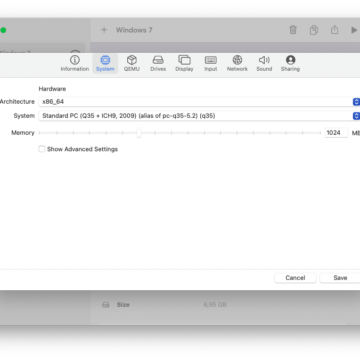360x360 pixels.
Task: Open the Sharing settings tab
Action: coord(290,63)
